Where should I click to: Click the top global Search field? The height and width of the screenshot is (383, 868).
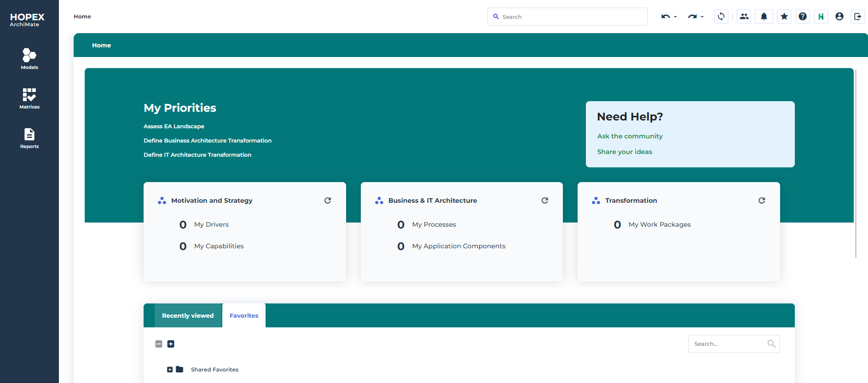[x=571, y=17]
